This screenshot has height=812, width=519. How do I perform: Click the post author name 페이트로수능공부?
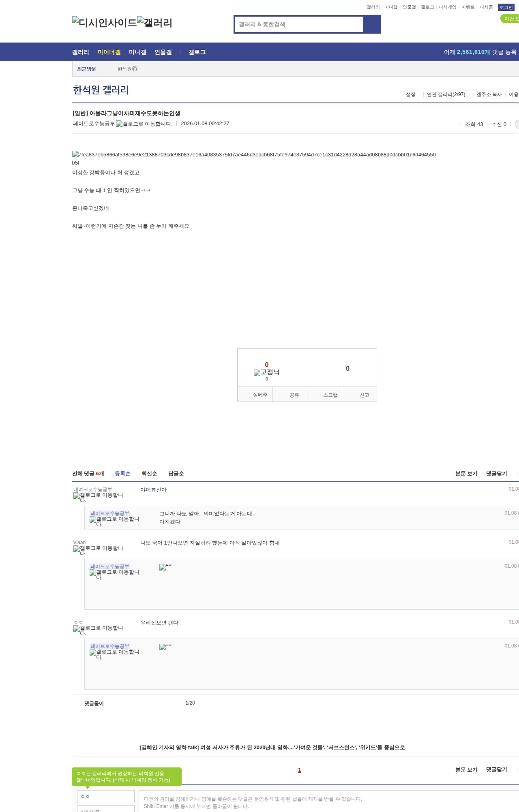click(94, 124)
